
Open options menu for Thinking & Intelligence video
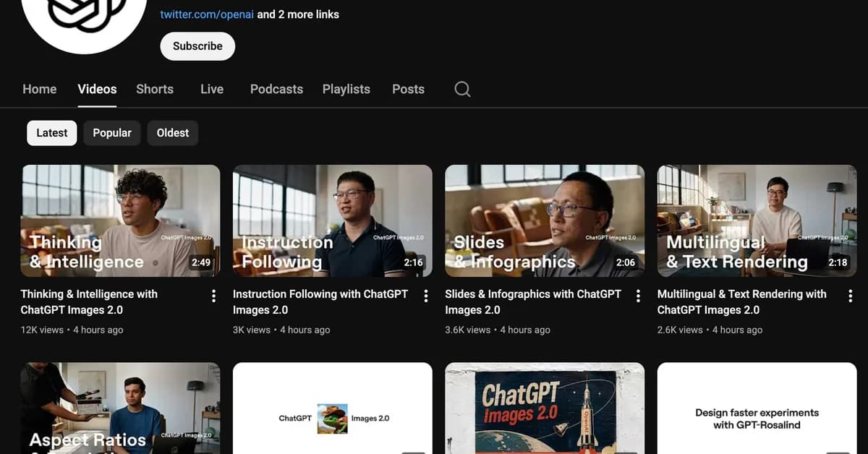213,296
